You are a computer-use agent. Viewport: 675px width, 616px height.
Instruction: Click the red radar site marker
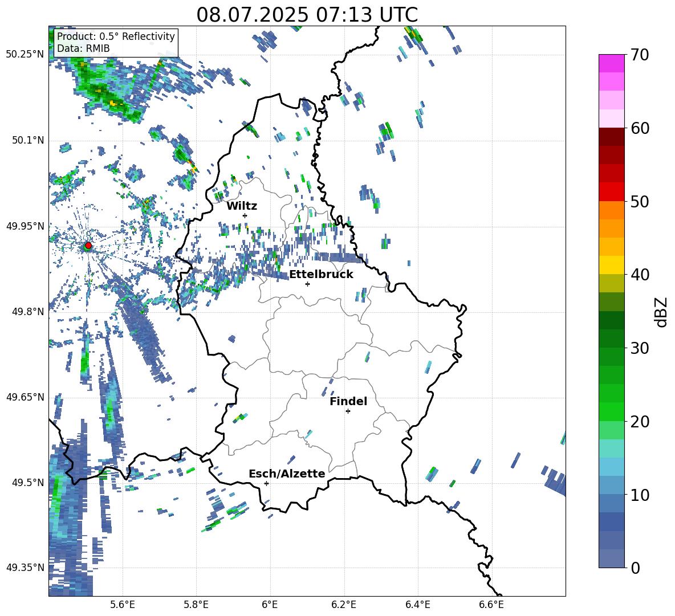coord(88,246)
